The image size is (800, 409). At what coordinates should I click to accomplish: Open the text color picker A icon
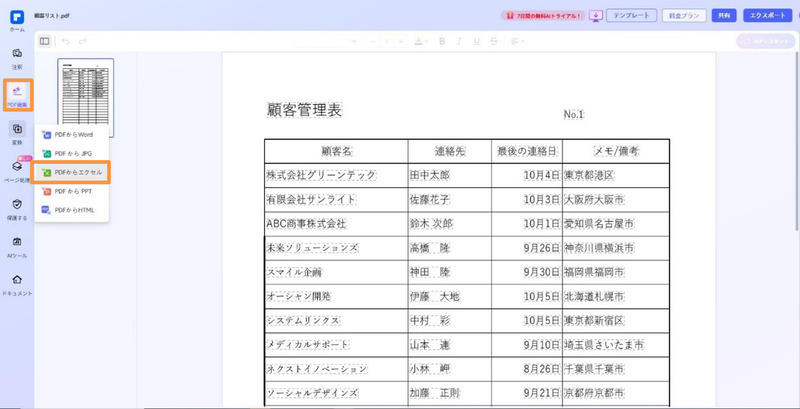[x=420, y=41]
